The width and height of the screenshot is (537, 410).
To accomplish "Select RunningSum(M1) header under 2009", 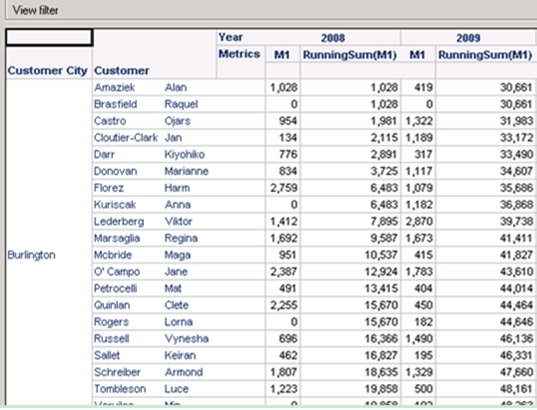I will [485, 55].
